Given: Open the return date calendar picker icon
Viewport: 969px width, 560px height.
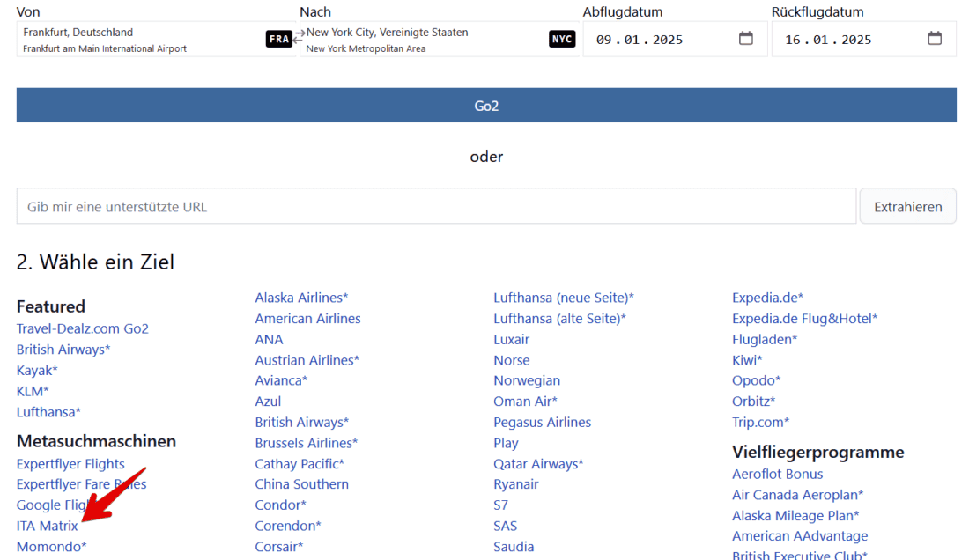Looking at the screenshot, I should tap(935, 39).
